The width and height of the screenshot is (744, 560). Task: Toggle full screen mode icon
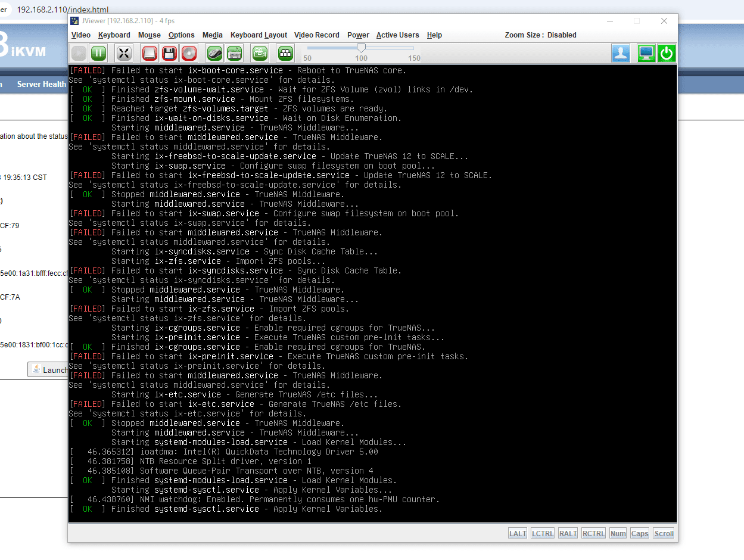124,53
